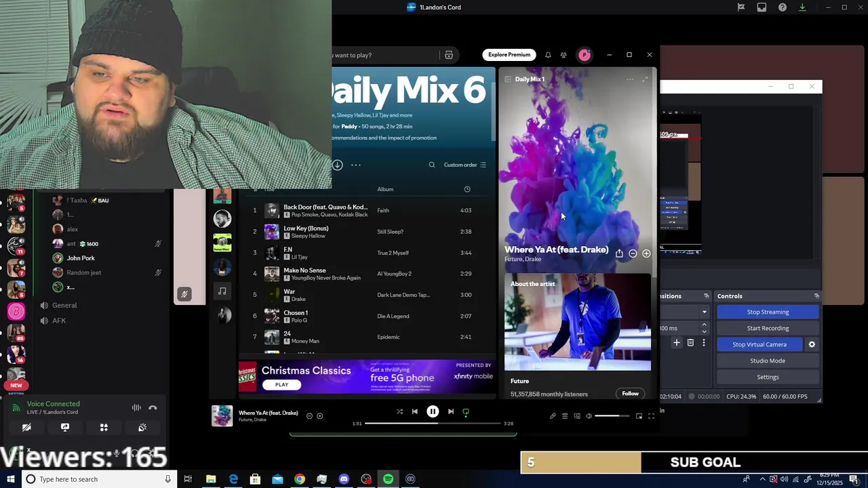Open transition properties three-dot menu
The height and width of the screenshot is (488, 868).
coord(704,343)
